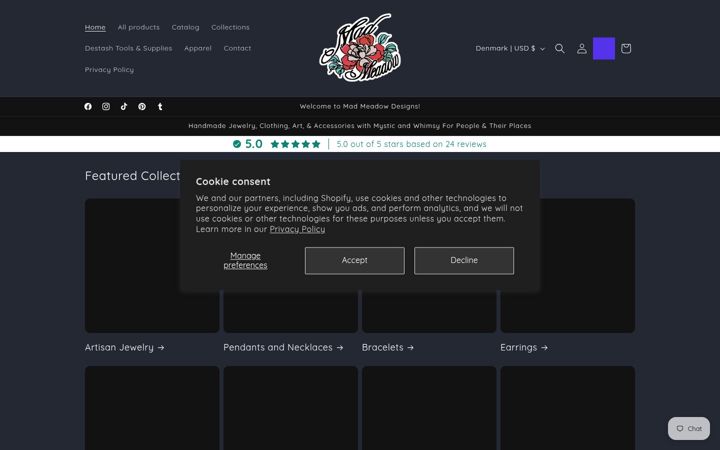Open Pendants and Necklaces collection link

283,348
